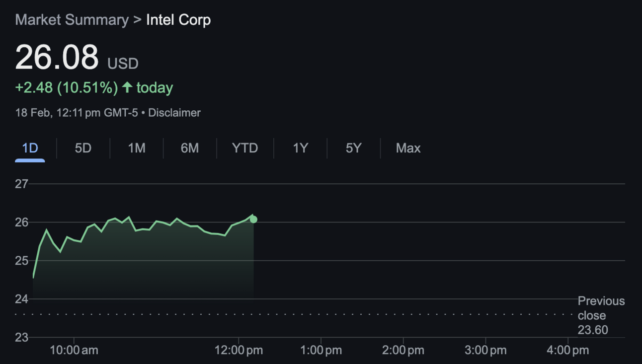
Task: Select the 6M range tab
Action: pyautogui.click(x=190, y=148)
